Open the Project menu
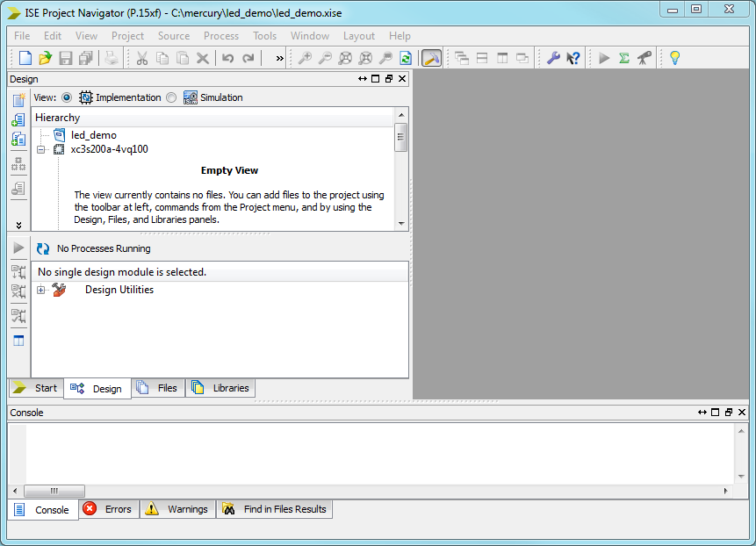 (x=128, y=36)
